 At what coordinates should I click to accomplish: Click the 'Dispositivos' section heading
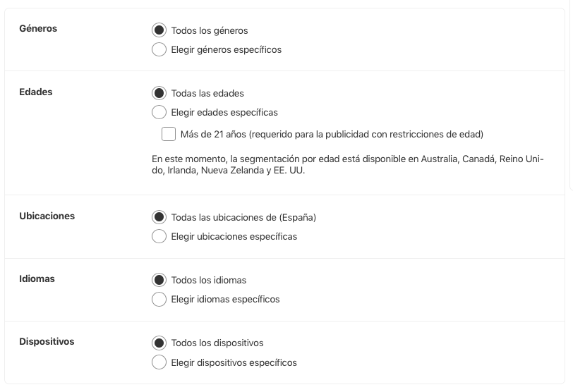pyautogui.click(x=47, y=341)
